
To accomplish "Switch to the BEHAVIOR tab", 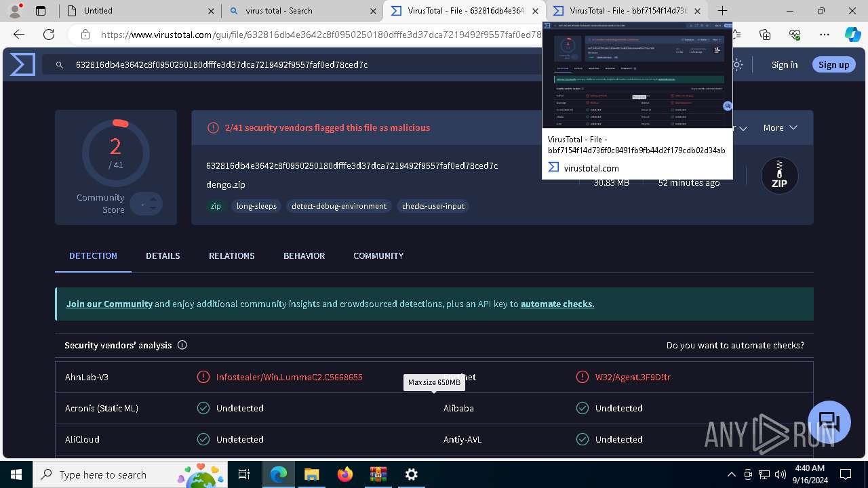I will pos(304,256).
